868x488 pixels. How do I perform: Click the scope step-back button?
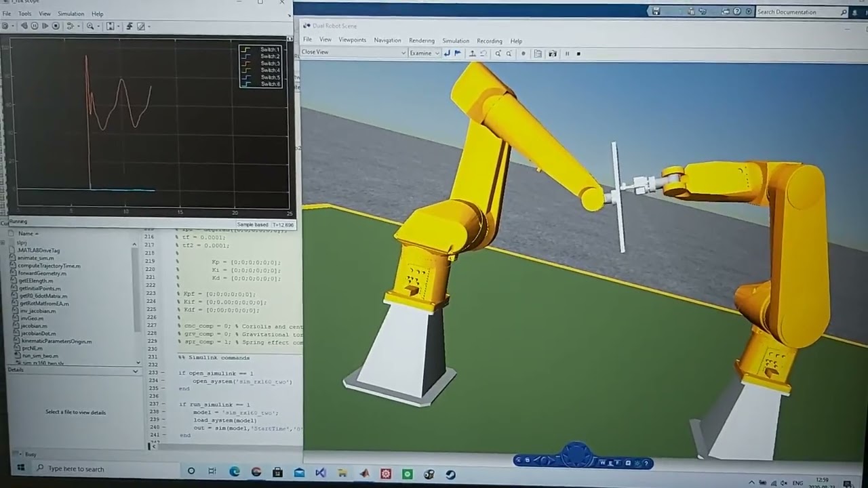[x=24, y=26]
